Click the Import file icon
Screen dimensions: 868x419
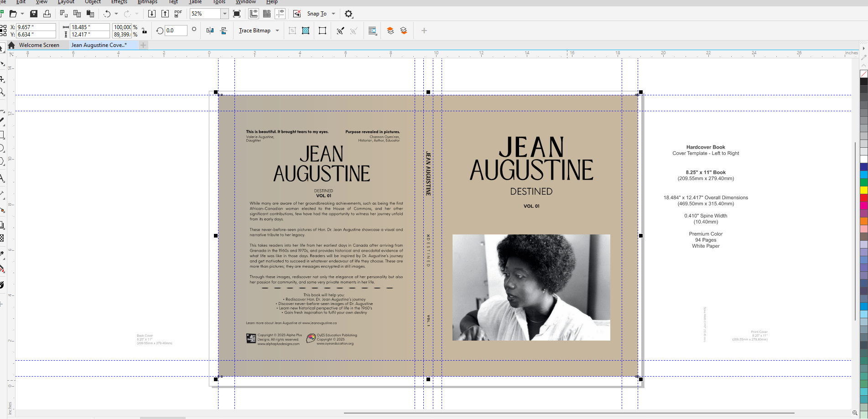(152, 14)
